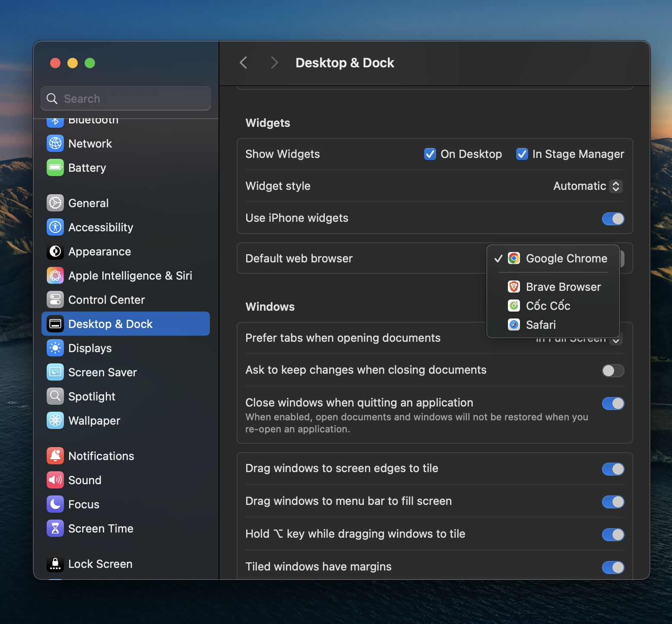Click the Desktop & Dock sidebar icon
Screen dimensions: 672x624
coord(55,324)
